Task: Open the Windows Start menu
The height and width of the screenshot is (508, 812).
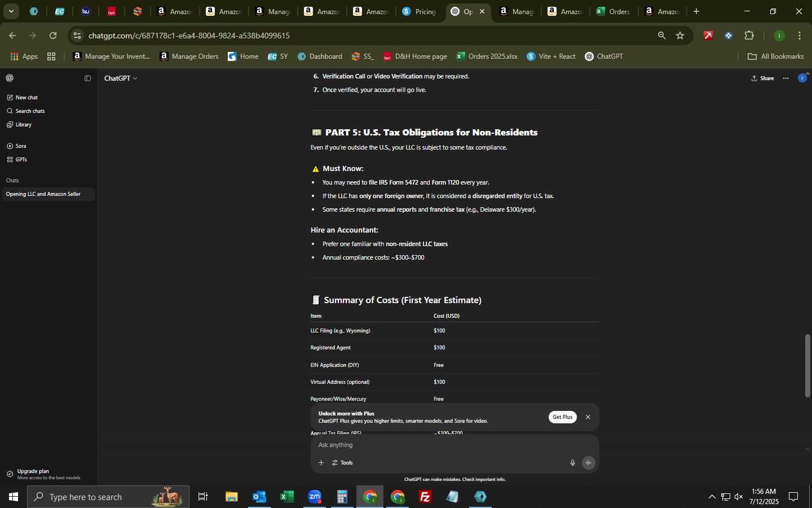Action: point(13,497)
